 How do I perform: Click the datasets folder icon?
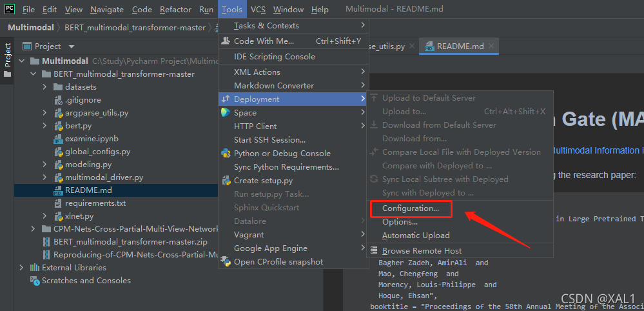58,87
